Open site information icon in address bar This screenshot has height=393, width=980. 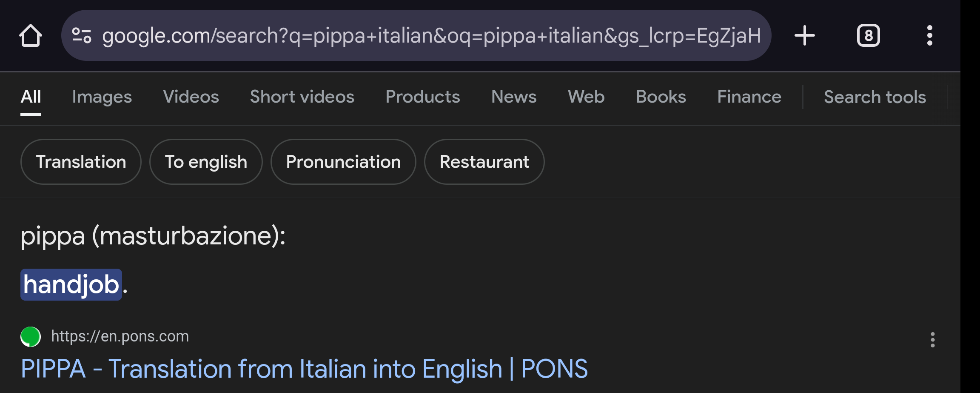point(82,35)
